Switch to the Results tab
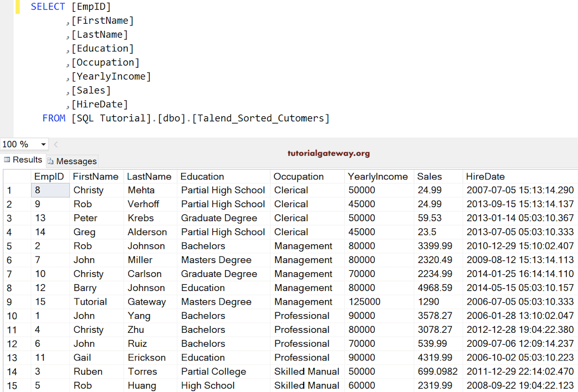Viewport: 578px width, 392px height. tap(23, 160)
